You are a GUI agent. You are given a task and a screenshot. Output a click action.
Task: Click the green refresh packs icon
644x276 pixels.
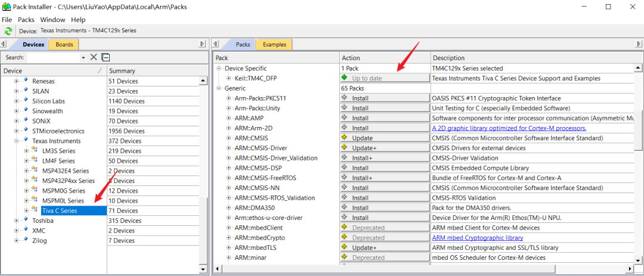tap(8, 31)
